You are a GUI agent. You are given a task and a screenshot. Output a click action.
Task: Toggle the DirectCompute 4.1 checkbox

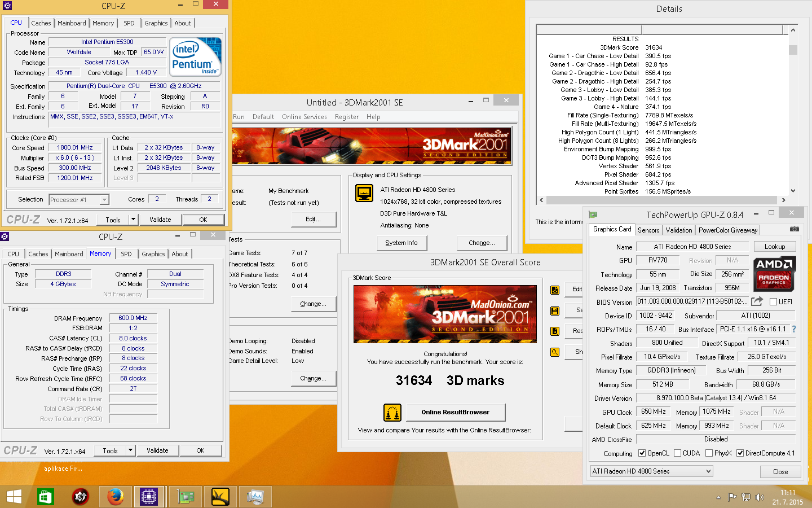[740, 453]
